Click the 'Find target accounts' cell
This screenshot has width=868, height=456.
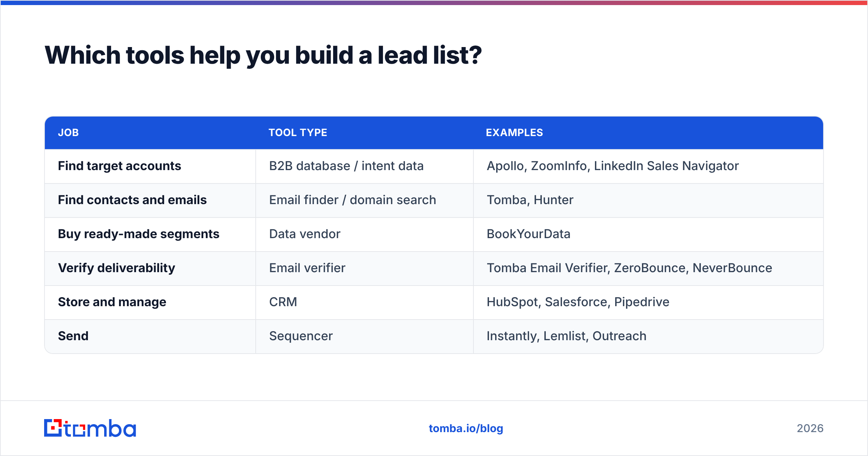click(150, 166)
